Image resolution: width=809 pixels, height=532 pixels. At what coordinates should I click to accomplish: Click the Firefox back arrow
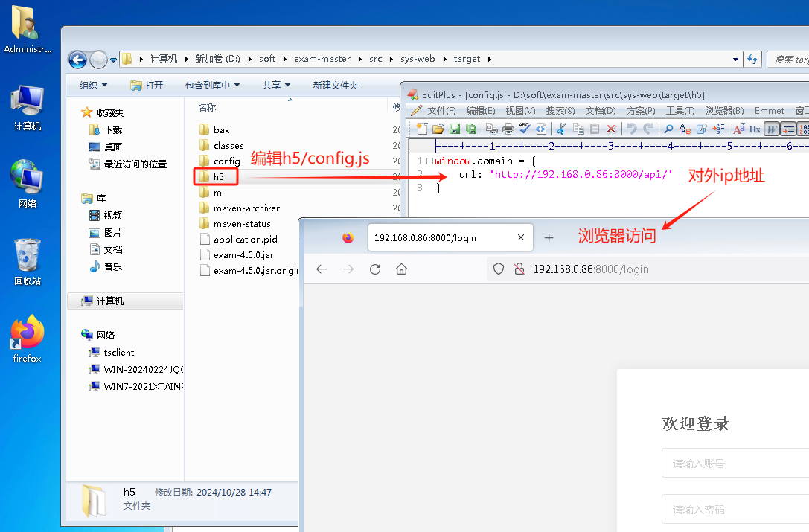pos(322,269)
